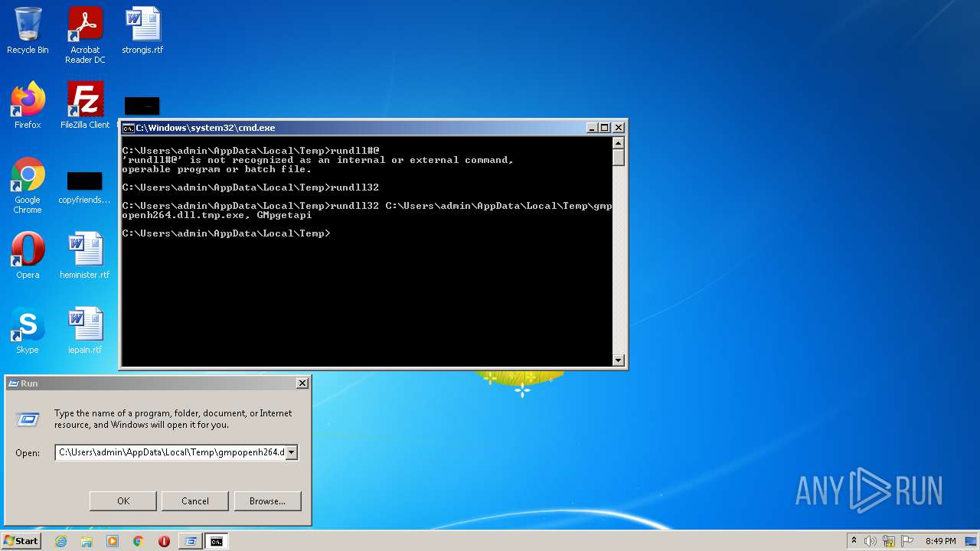Open the Recycle Bin desktop icon
This screenshot has width=980, height=551.
[28, 31]
